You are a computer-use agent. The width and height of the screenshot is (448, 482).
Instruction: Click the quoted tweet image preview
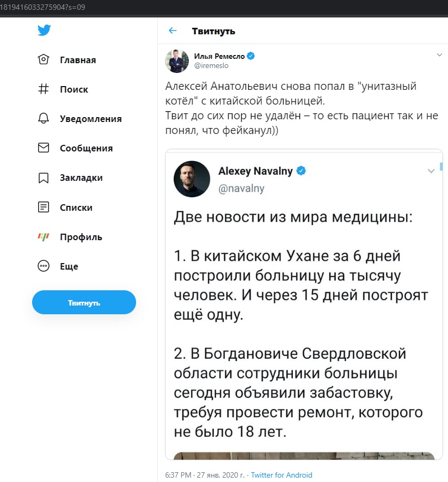point(300,455)
